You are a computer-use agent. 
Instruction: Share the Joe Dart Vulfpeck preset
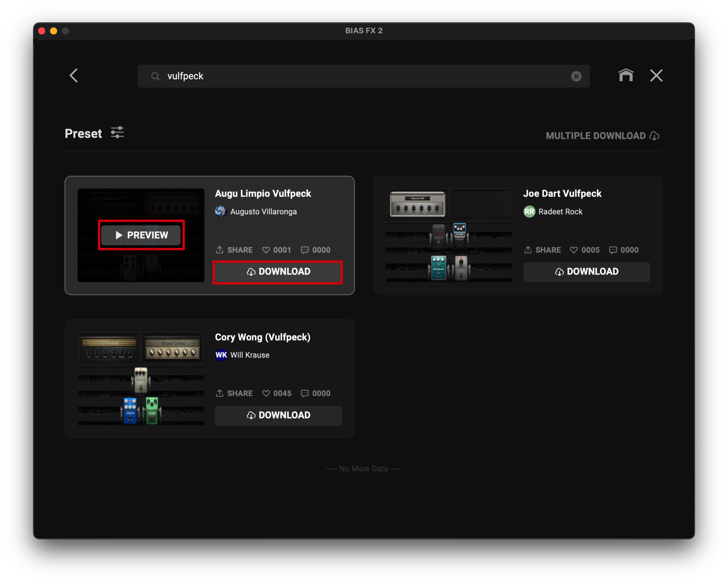click(x=542, y=250)
